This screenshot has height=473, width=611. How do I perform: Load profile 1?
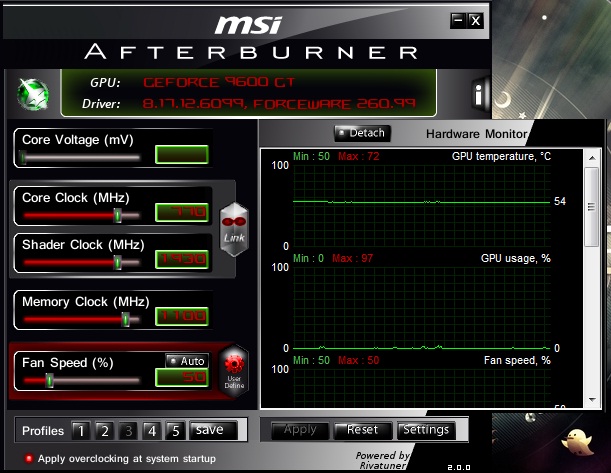click(x=81, y=431)
